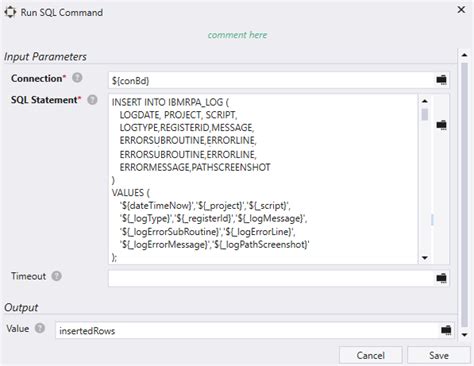
Task: Click inside the SQL Statement text area
Action: click(x=263, y=179)
